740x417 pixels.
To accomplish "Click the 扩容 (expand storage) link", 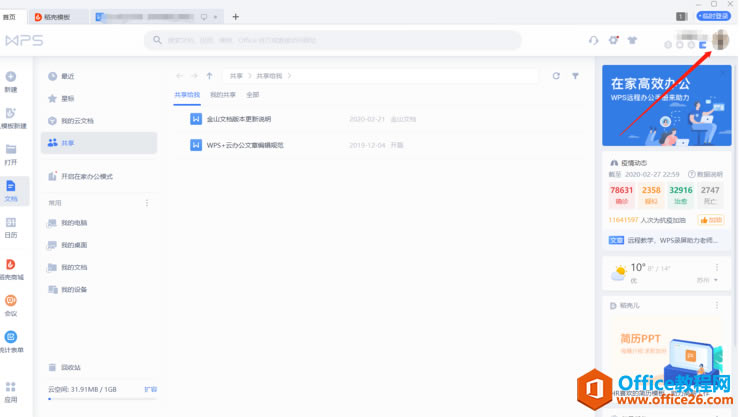I will 151,389.
